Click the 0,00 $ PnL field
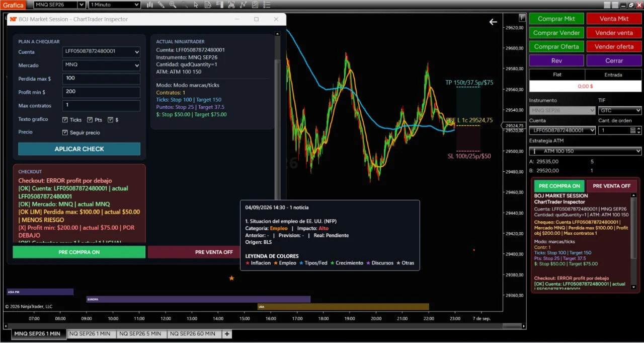644x343 pixels. point(586,86)
